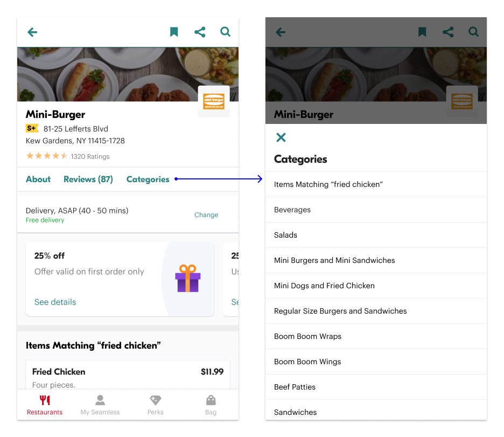Tap the dimmed back arrow in the Categories screen

click(281, 32)
